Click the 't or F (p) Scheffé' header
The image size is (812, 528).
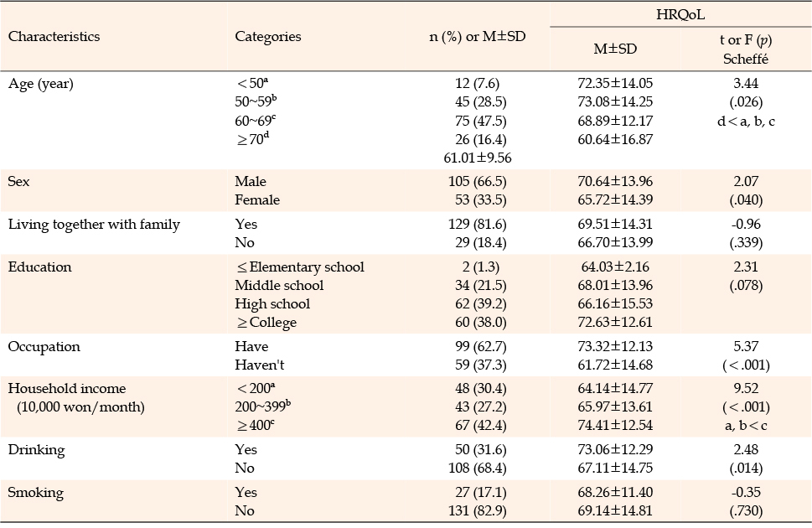(746, 49)
